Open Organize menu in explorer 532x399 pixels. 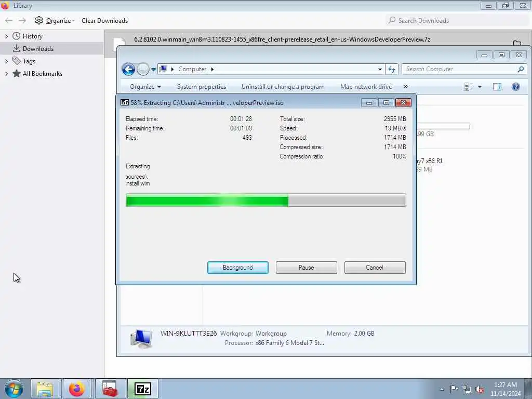[x=145, y=87]
